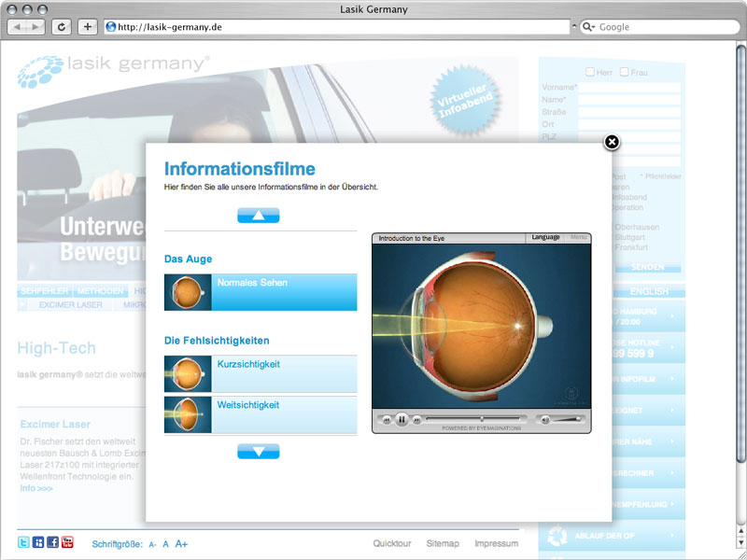
Task: Reload the page with the refresh button
Action: 62,27
